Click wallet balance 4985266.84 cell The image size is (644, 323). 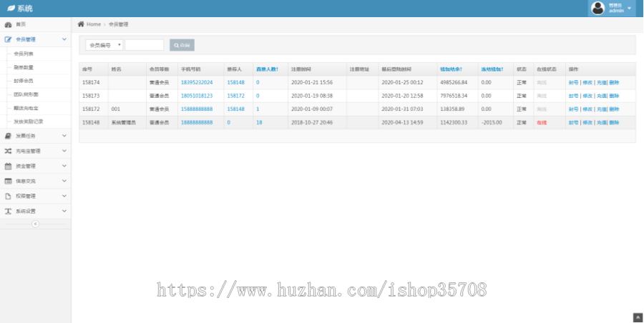pos(454,82)
